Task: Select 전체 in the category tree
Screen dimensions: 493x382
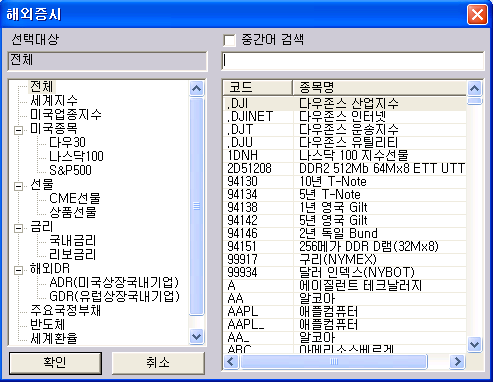Action: pos(42,87)
